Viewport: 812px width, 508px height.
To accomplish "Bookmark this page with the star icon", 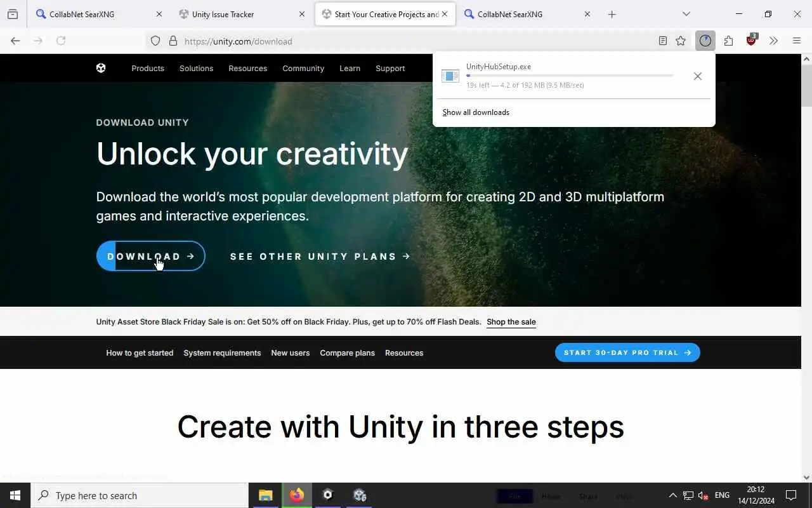I will pyautogui.click(x=681, y=41).
